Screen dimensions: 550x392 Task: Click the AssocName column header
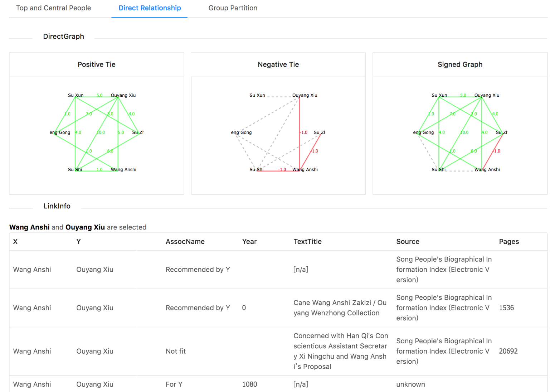(185, 242)
